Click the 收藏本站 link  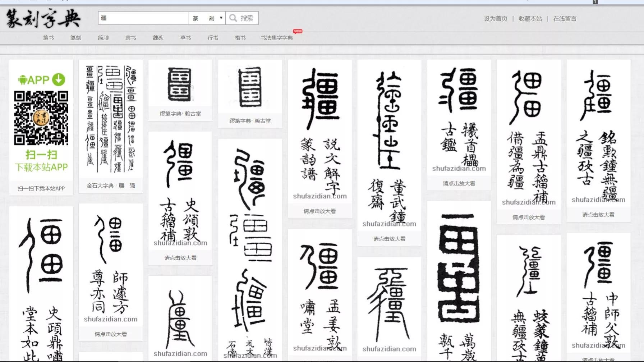pyautogui.click(x=530, y=19)
